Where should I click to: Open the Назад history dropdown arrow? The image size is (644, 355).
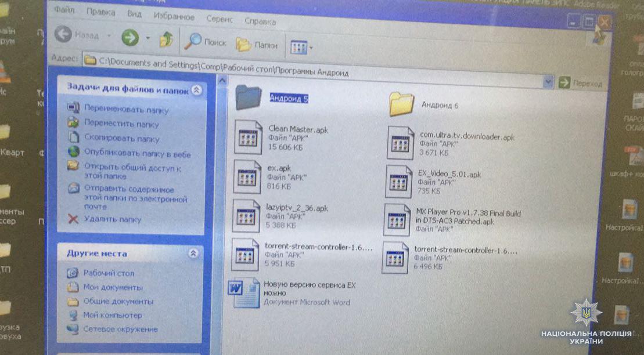tap(109, 36)
